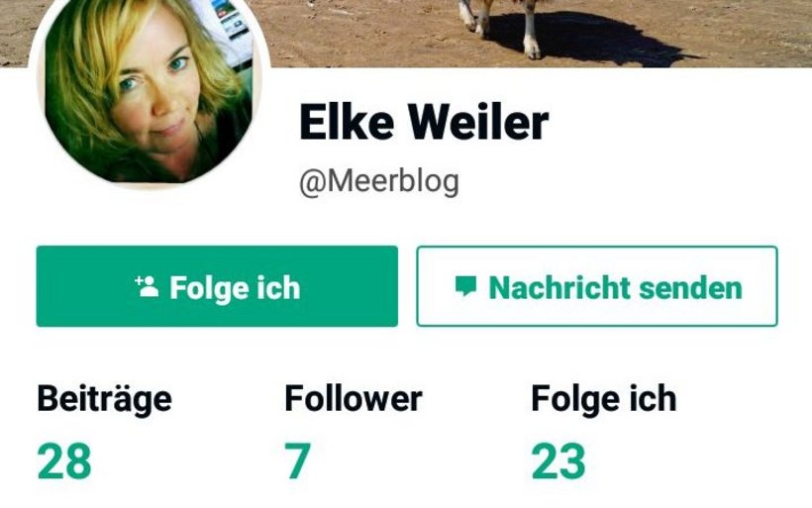
Task: Select the profile name 'Elke Weiler'
Action: click(424, 122)
